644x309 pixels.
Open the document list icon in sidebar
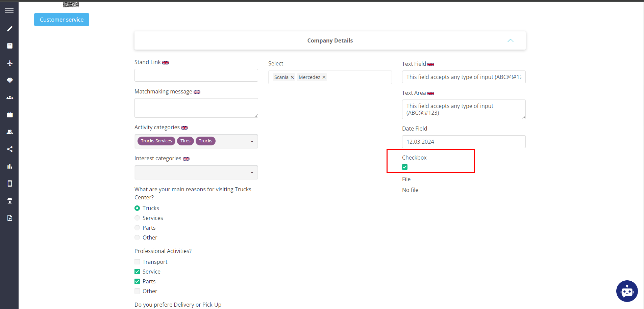tap(9, 46)
